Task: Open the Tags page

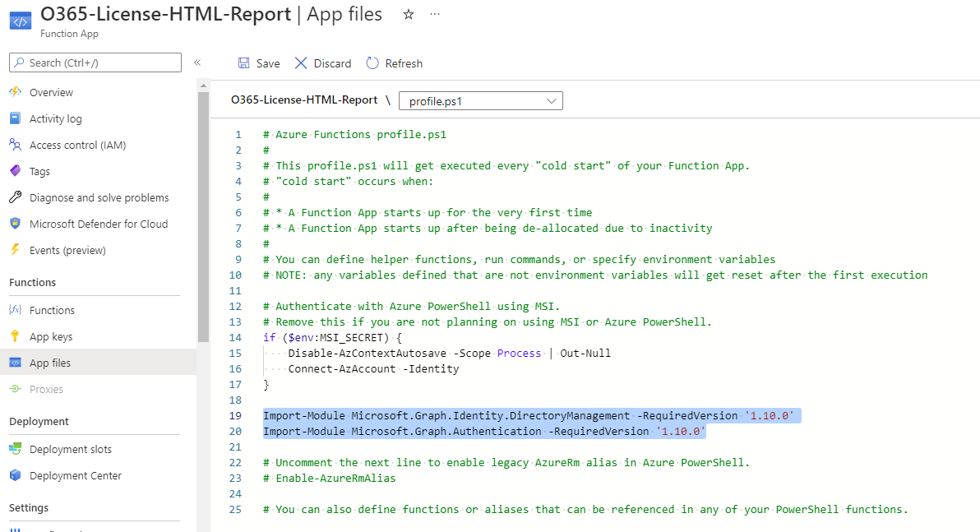Action: pyautogui.click(x=39, y=171)
